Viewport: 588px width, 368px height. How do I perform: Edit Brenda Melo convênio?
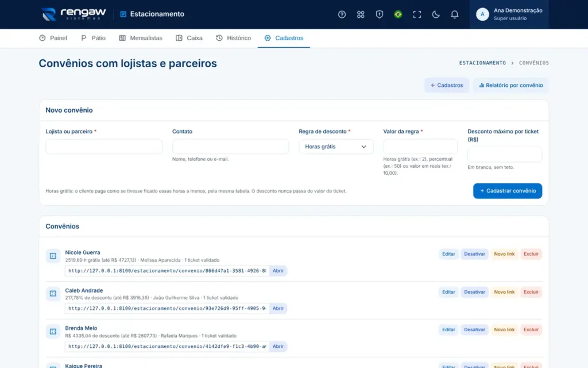click(448, 329)
